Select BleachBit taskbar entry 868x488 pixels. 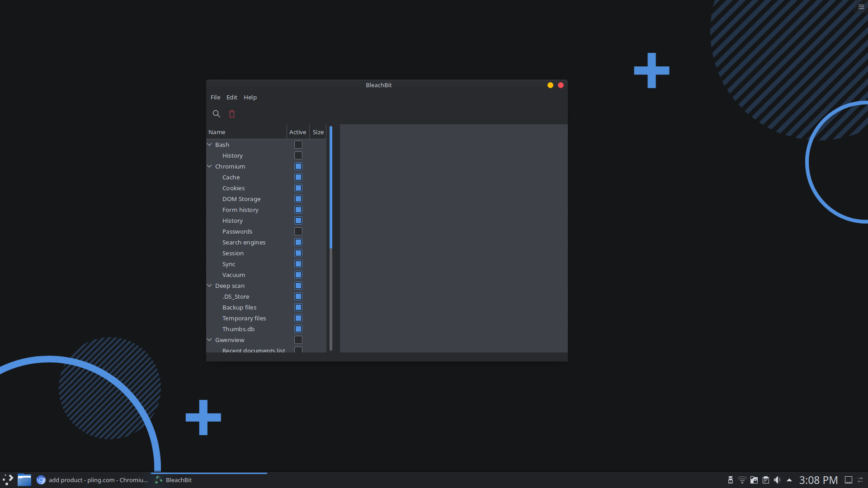coord(209,480)
